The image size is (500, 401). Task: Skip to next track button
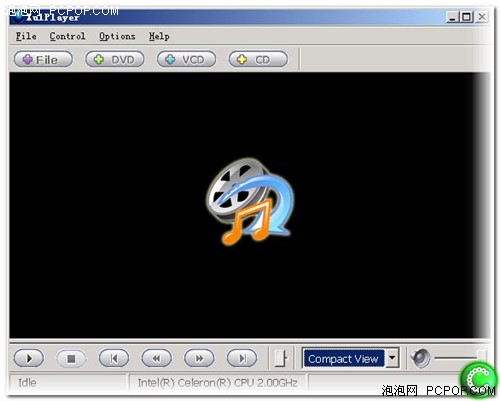coord(242,358)
